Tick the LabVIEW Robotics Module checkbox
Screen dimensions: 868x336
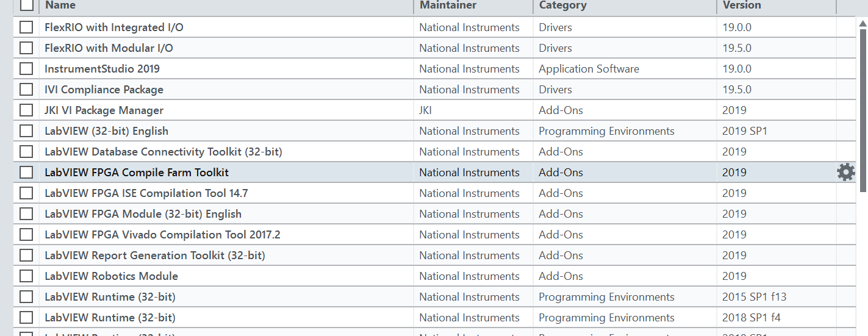26,276
